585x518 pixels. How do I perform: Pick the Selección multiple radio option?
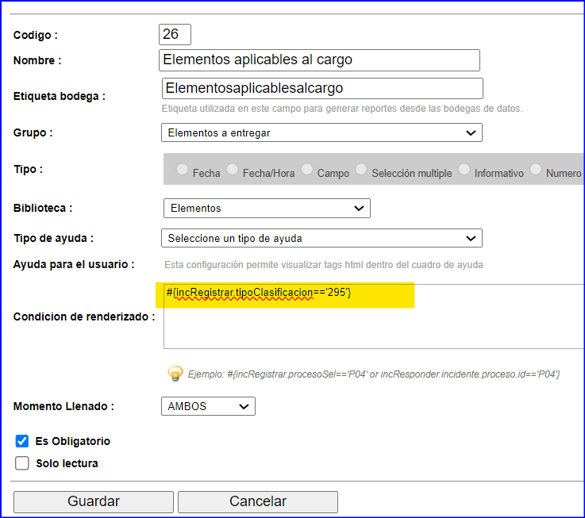[361, 169]
